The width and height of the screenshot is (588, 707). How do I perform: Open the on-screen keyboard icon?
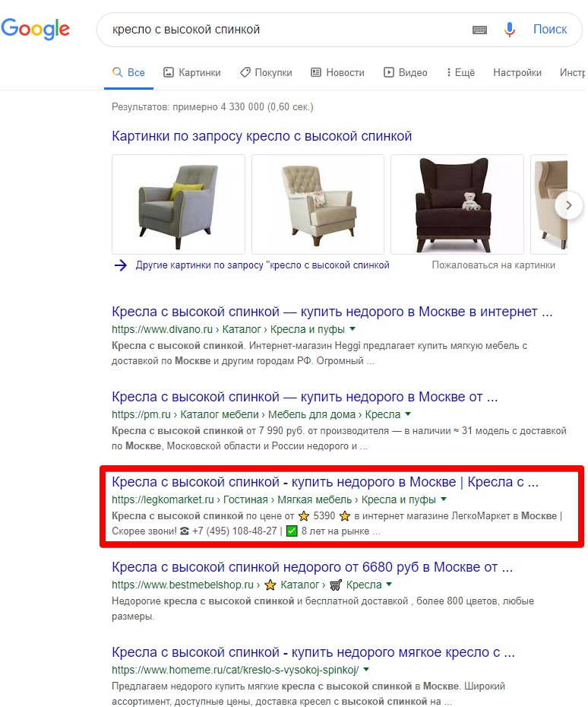tap(479, 30)
